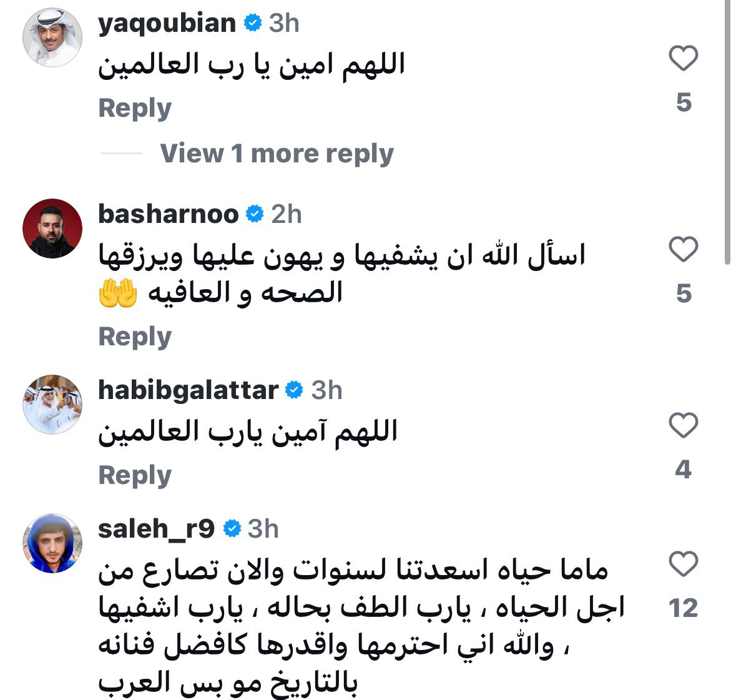This screenshot has width=736, height=700.
Task: Tap the heart on habibgalattar's comment
Action: (684, 426)
